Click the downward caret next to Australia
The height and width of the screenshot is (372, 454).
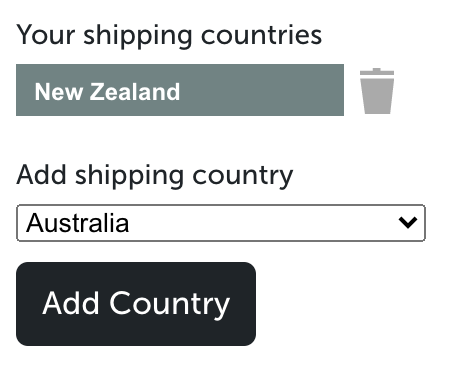408,222
